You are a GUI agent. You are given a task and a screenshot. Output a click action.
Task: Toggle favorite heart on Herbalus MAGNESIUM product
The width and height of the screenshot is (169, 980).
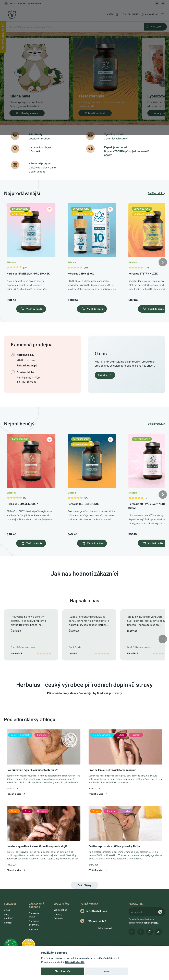pyautogui.click(x=49, y=209)
